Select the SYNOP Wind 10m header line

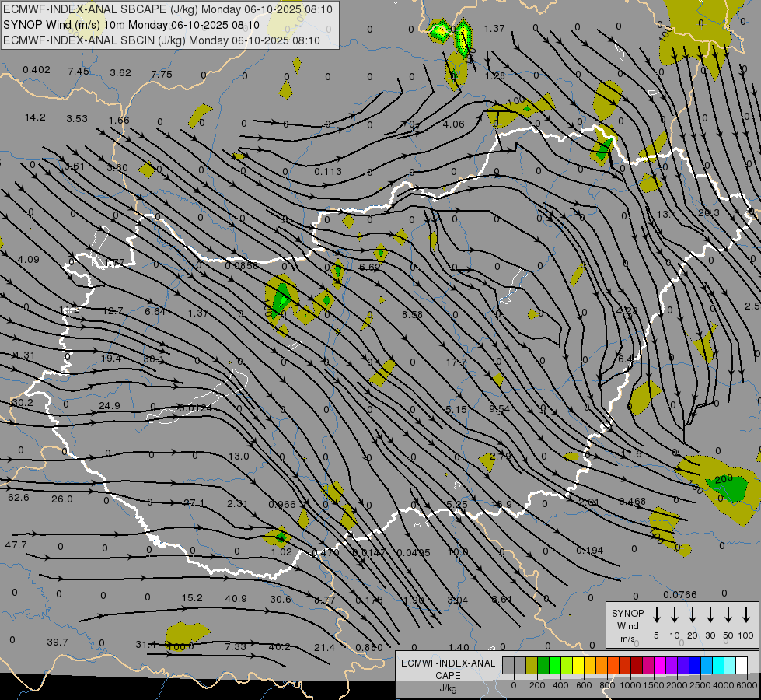131,25
